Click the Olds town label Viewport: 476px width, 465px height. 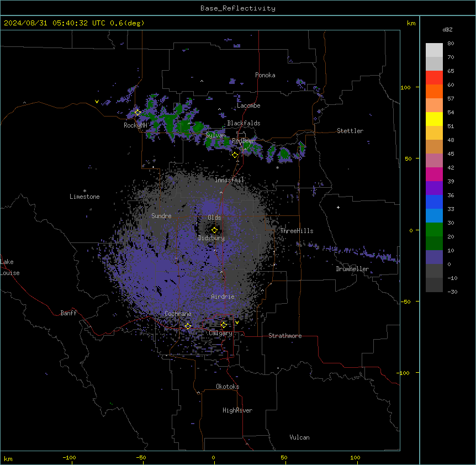point(214,218)
